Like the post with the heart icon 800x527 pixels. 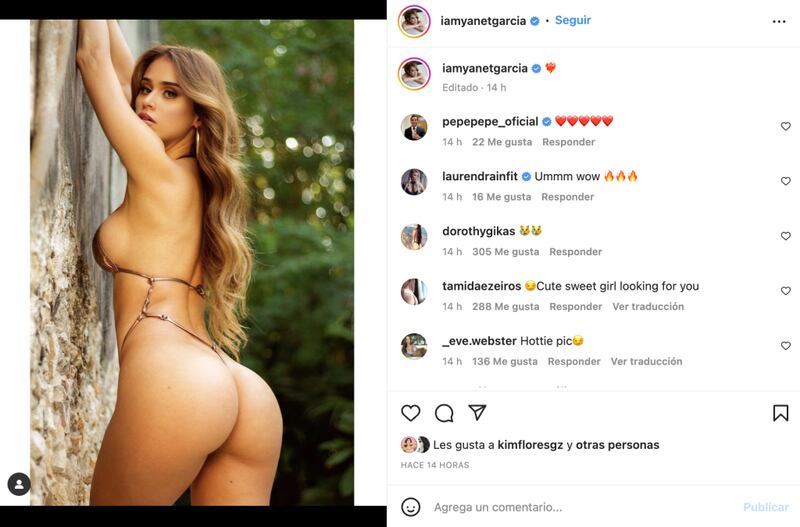411,413
